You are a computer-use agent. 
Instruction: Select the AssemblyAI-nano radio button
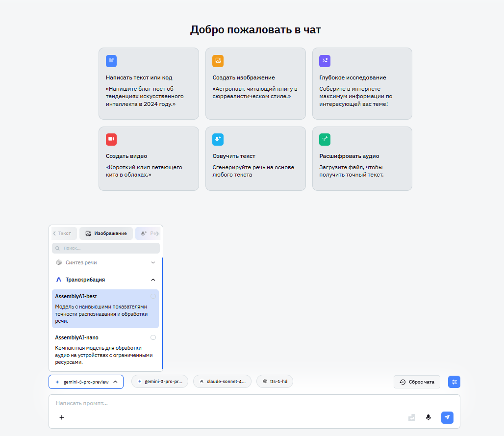[153, 337]
